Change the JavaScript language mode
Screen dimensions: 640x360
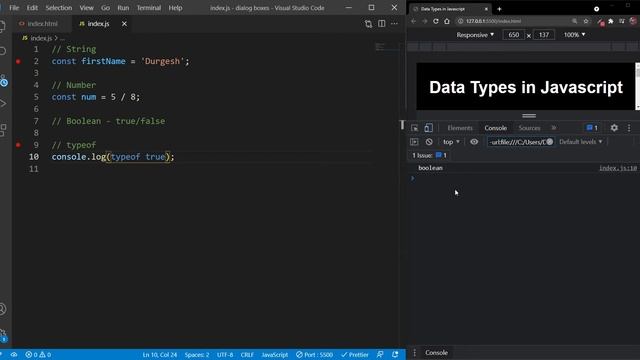coord(274,354)
